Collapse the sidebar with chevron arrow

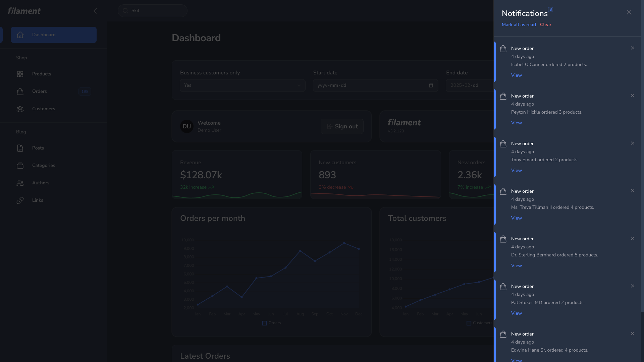click(95, 11)
